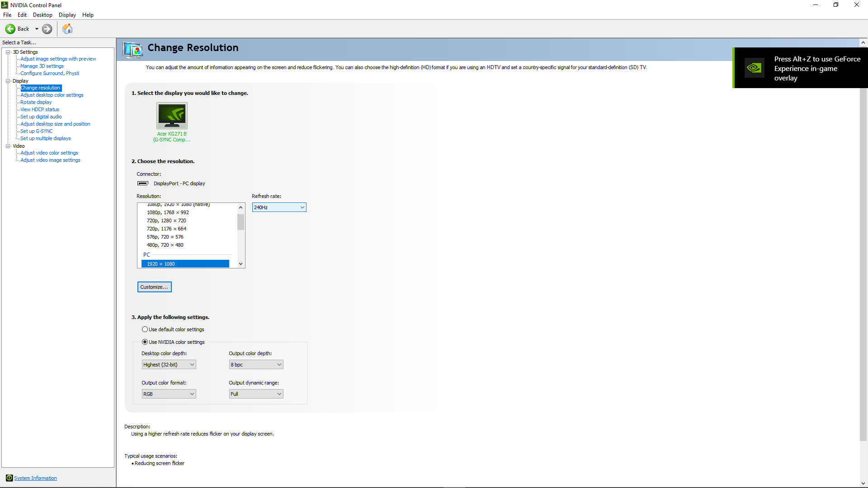Open the Back history dropdown arrow
Image resolution: width=868 pixels, height=488 pixels.
pos(37,29)
